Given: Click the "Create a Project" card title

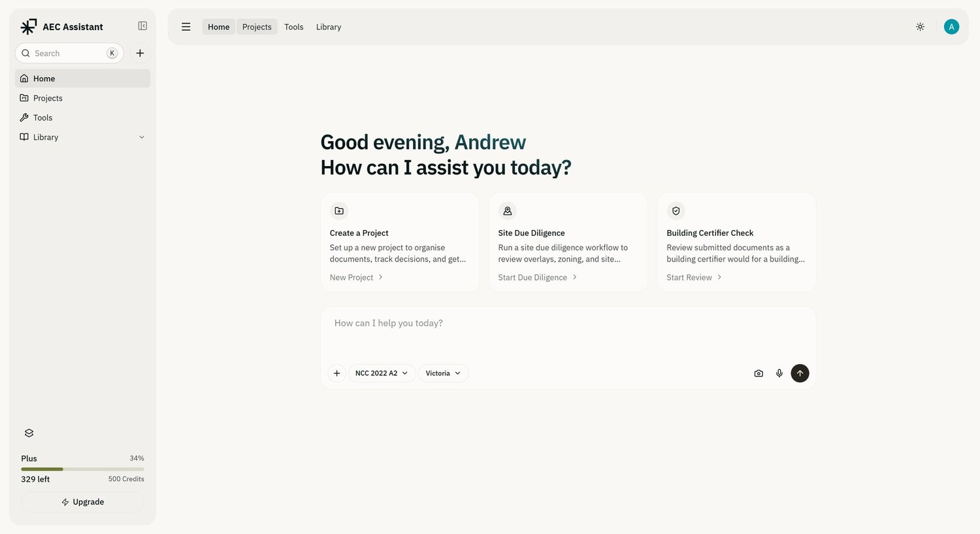Looking at the screenshot, I should (359, 233).
